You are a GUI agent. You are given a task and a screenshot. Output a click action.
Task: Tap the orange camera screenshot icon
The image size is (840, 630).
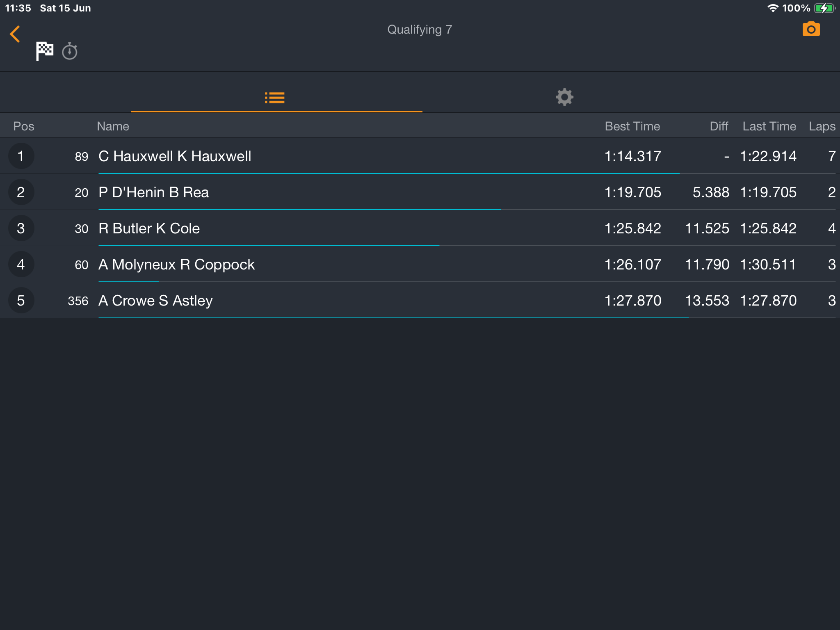(811, 29)
